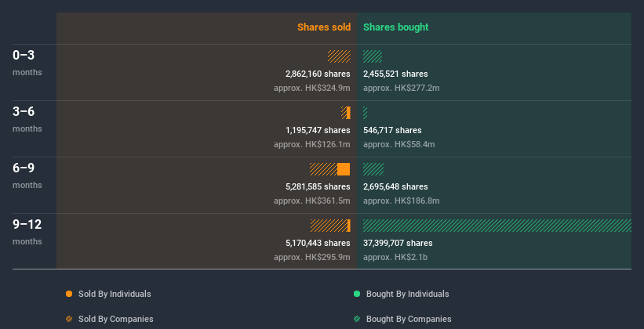Click the '5,281,585 shares' value
This screenshot has height=329, width=644.
318,186
